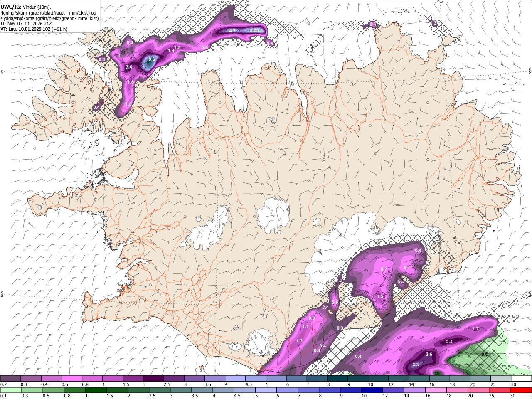Click the 1.3 value south of Vatnajökull
This screenshot has width=532, height=399.
pyautogui.click(x=380, y=297)
